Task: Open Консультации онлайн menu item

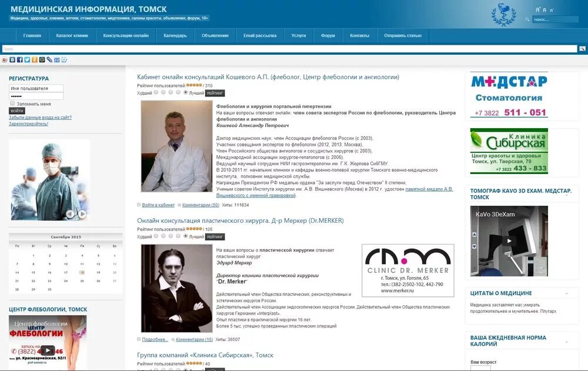Action: 126,36
